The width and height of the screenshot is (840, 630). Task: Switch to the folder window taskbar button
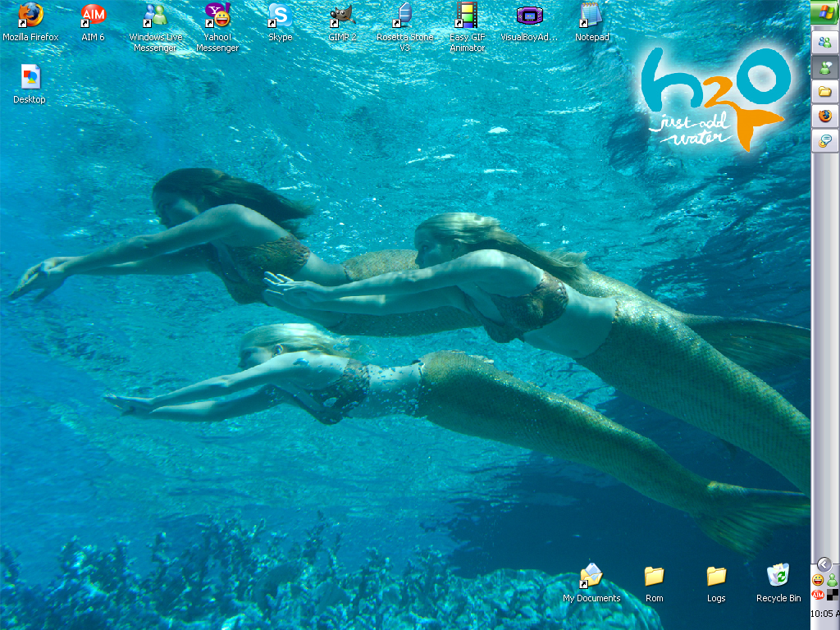coord(825,92)
